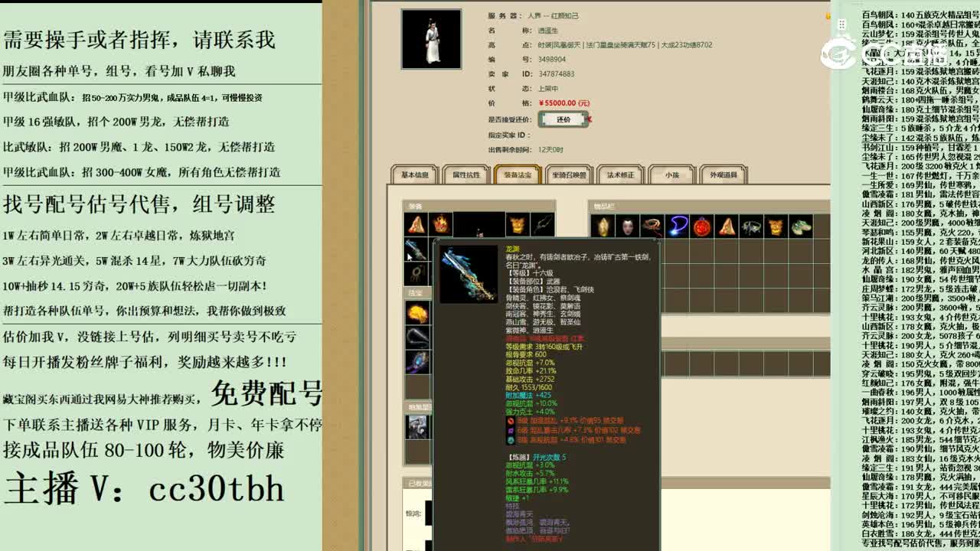
Task: Select the 江枫渔火: 185男龙 list row
Action: (920, 440)
